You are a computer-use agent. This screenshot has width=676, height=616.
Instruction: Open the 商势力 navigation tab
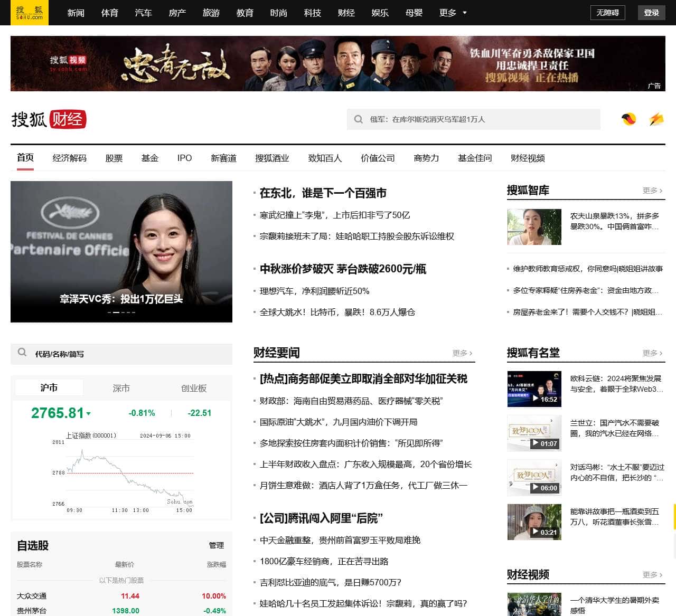(426, 158)
